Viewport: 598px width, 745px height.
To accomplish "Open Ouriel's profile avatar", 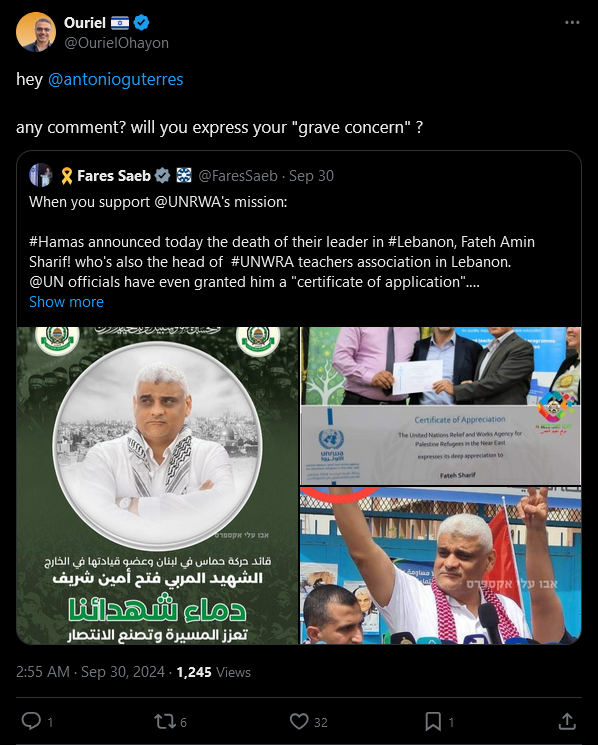I will (36, 32).
